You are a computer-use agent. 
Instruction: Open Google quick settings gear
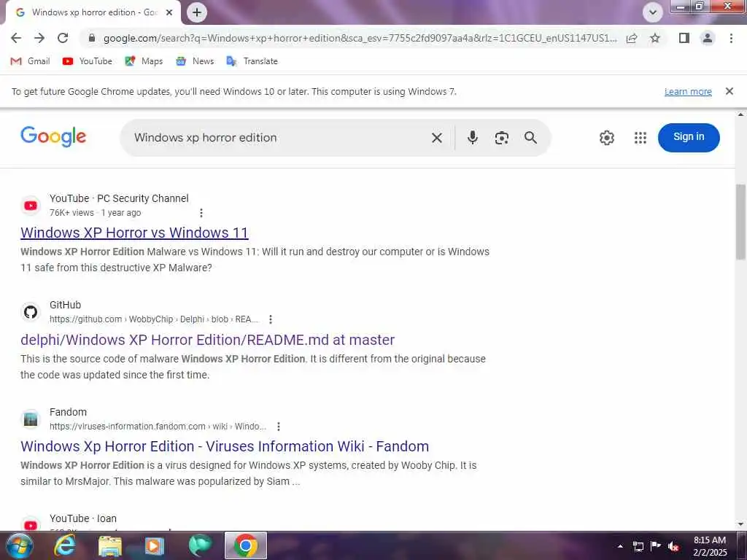(x=606, y=138)
